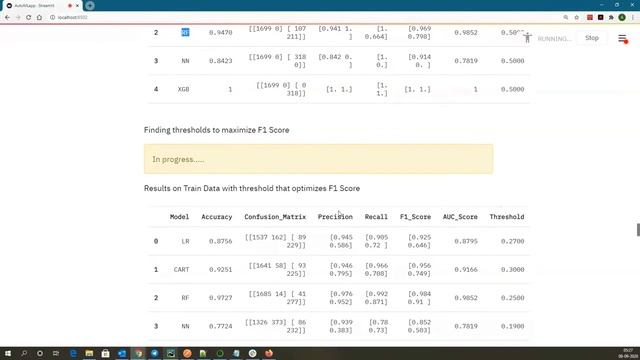Image resolution: width=640 pixels, height=360 pixels.
Task: Click the Confusion_Matrix column header
Action: click(275, 217)
